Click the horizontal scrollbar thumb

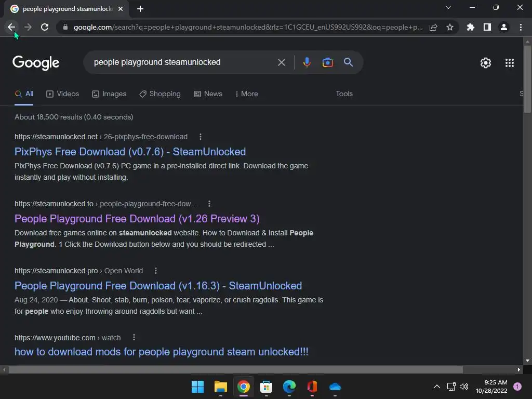coord(235,370)
